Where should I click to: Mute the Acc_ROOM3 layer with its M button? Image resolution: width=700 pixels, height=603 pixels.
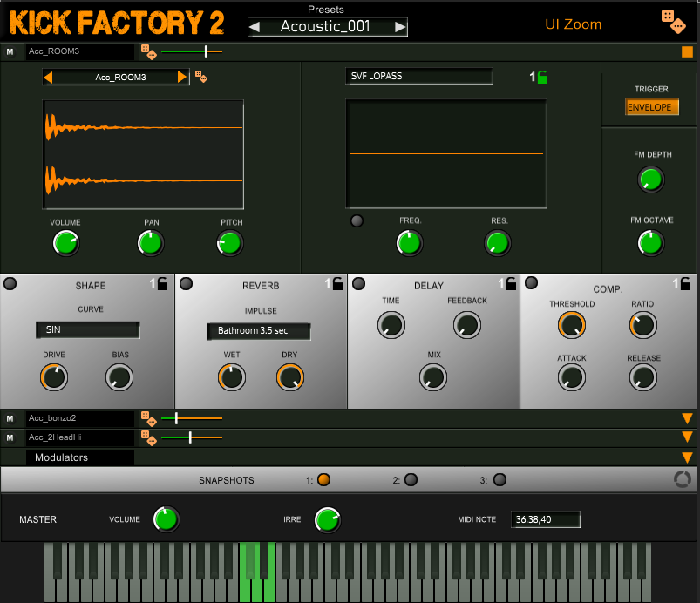pyautogui.click(x=10, y=51)
